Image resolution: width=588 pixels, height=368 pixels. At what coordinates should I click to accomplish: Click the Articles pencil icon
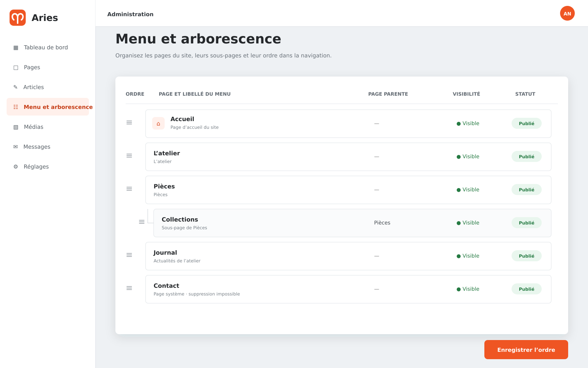pos(15,87)
